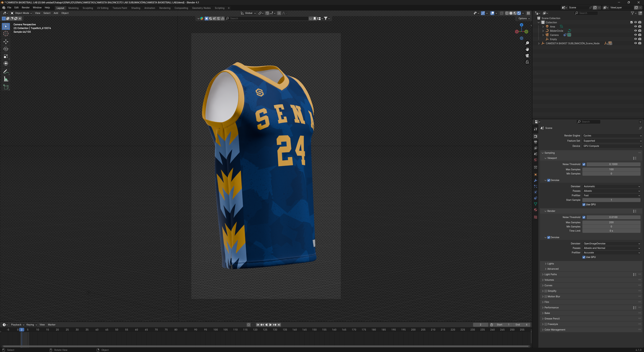This screenshot has height=352, width=644.
Task: Toggle the lock camera to view icon
Action: [x=527, y=62]
